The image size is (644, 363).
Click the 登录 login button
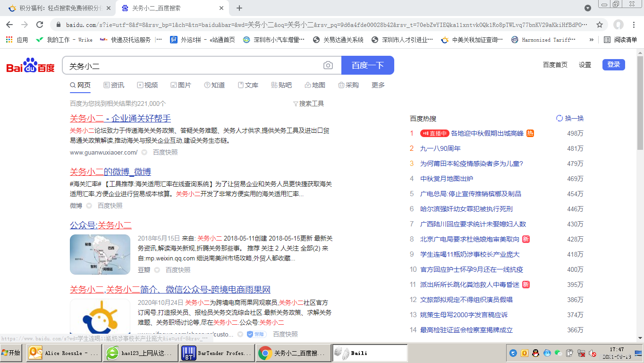[x=614, y=65]
